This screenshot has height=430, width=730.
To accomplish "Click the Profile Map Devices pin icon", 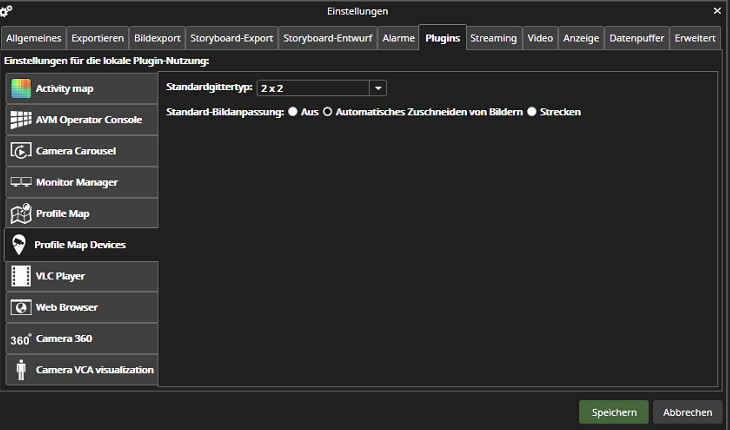I will pos(19,245).
